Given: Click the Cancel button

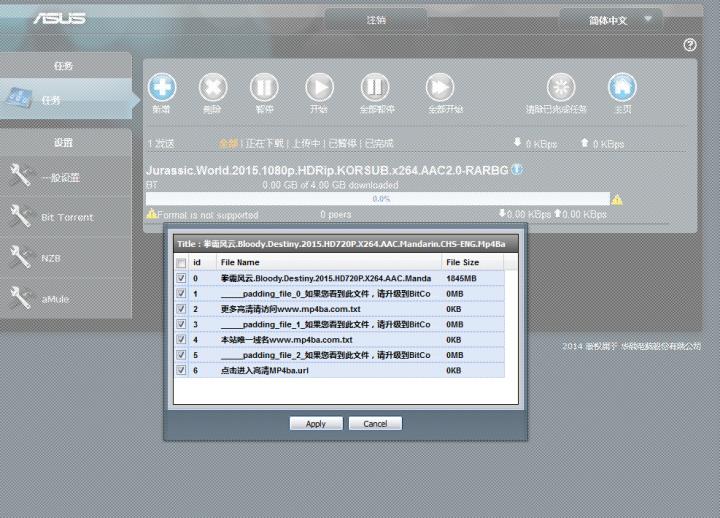Looking at the screenshot, I should [375, 423].
